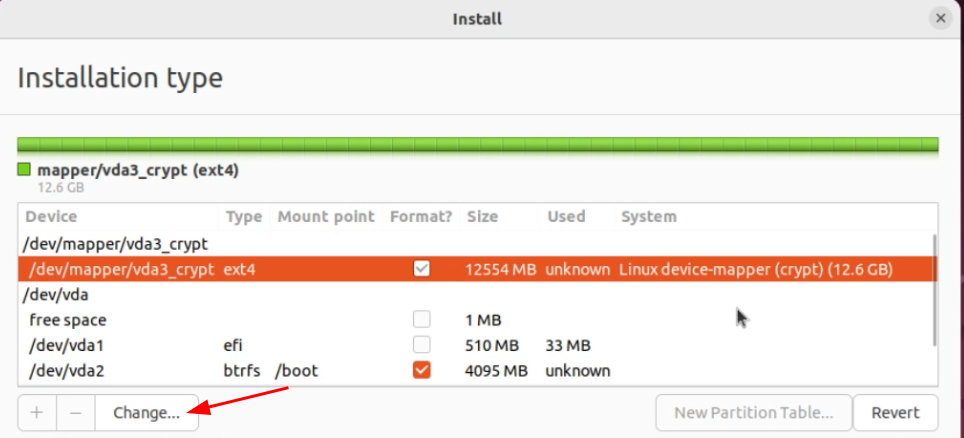The width and height of the screenshot is (964, 438).
Task: Open the Change... partition dialog
Action: (x=146, y=413)
